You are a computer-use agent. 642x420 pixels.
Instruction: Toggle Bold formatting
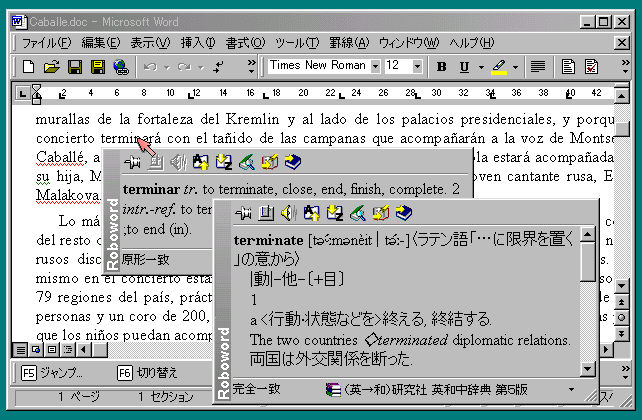(441, 67)
